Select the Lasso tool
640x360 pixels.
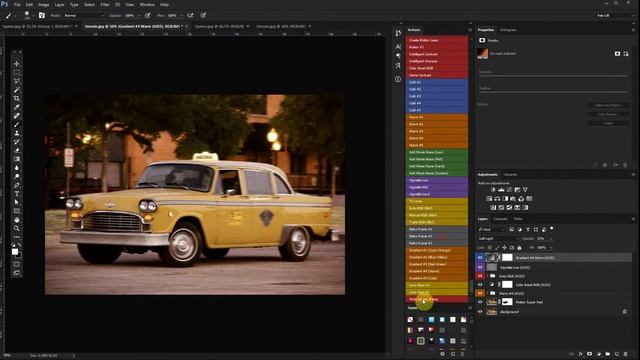pyautogui.click(x=17, y=81)
